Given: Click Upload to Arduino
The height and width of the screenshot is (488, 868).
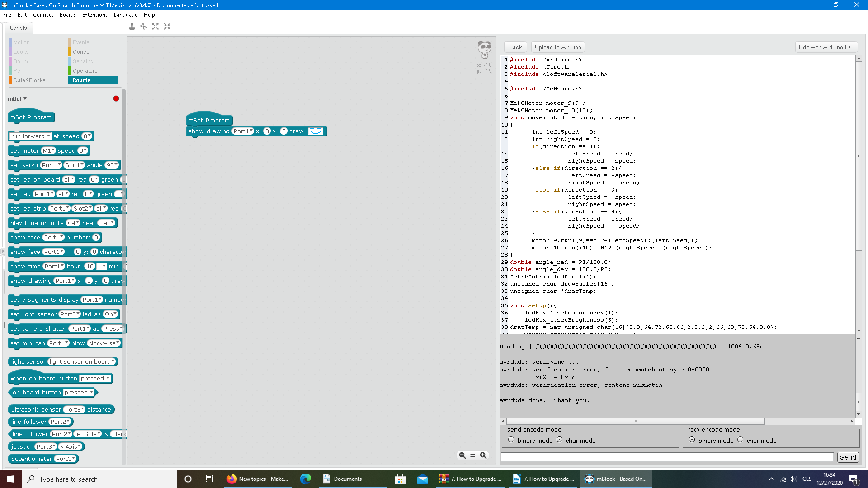Looking at the screenshot, I should click(x=558, y=47).
